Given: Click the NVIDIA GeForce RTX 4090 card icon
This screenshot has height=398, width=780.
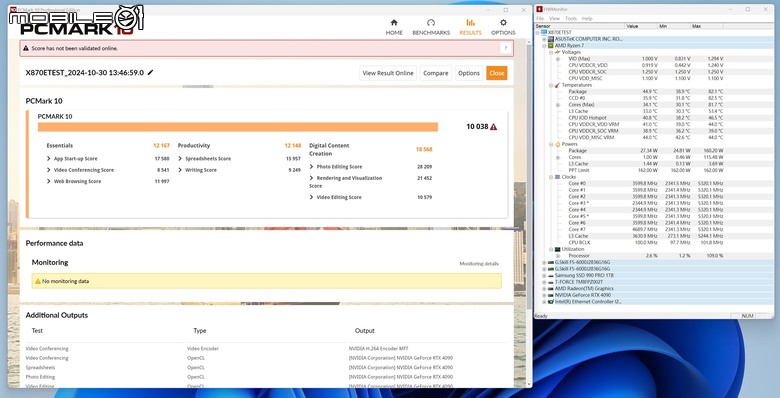Looking at the screenshot, I should (x=551, y=295).
